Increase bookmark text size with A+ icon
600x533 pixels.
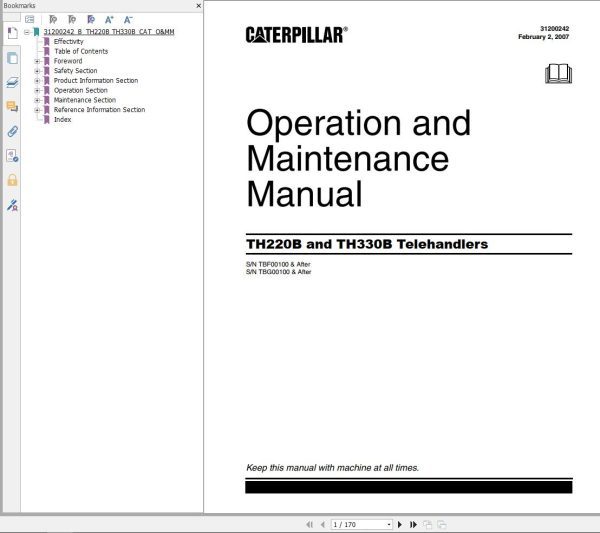tap(109, 19)
